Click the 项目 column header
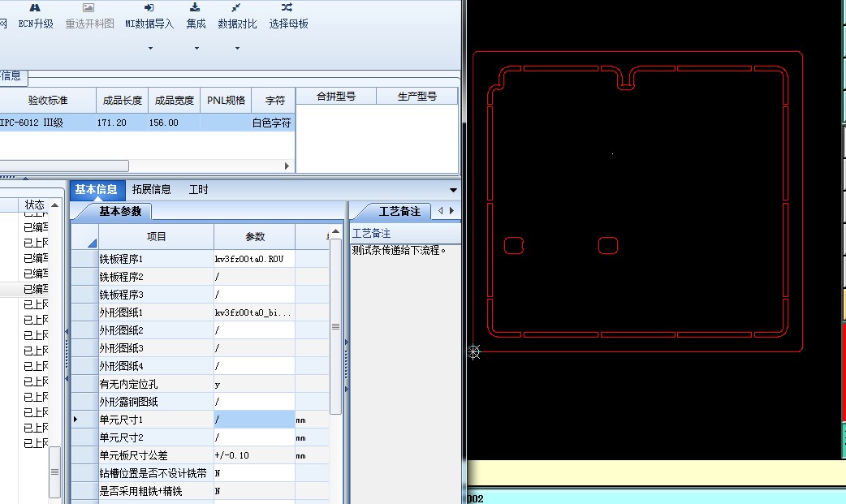 157,236
